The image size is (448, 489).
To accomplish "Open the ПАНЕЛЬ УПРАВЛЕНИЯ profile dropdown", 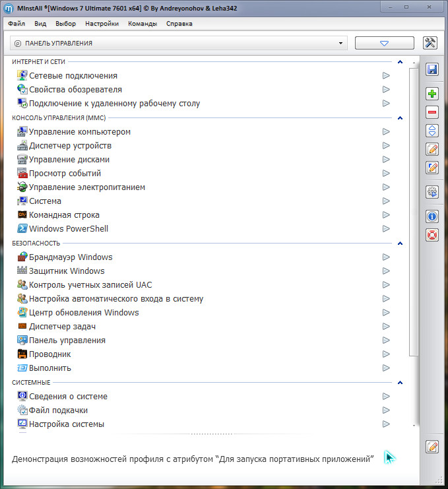I will 179,43.
